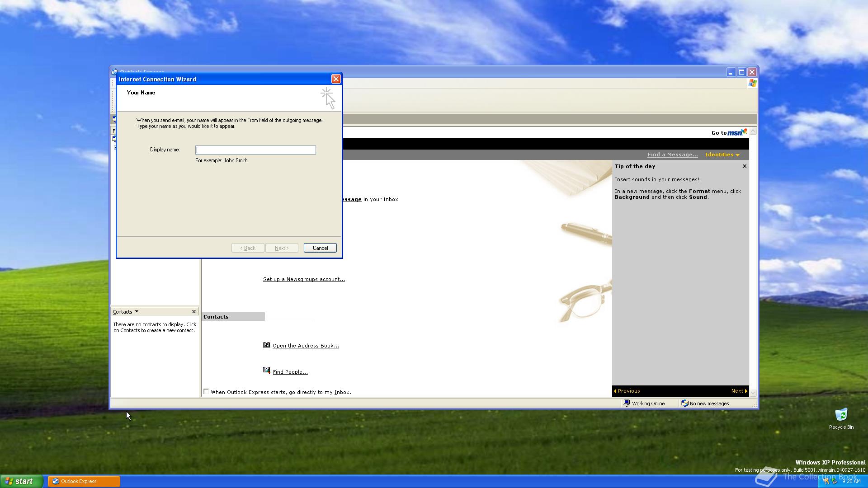Click the Windows flag logo in toolbar

coord(752,83)
